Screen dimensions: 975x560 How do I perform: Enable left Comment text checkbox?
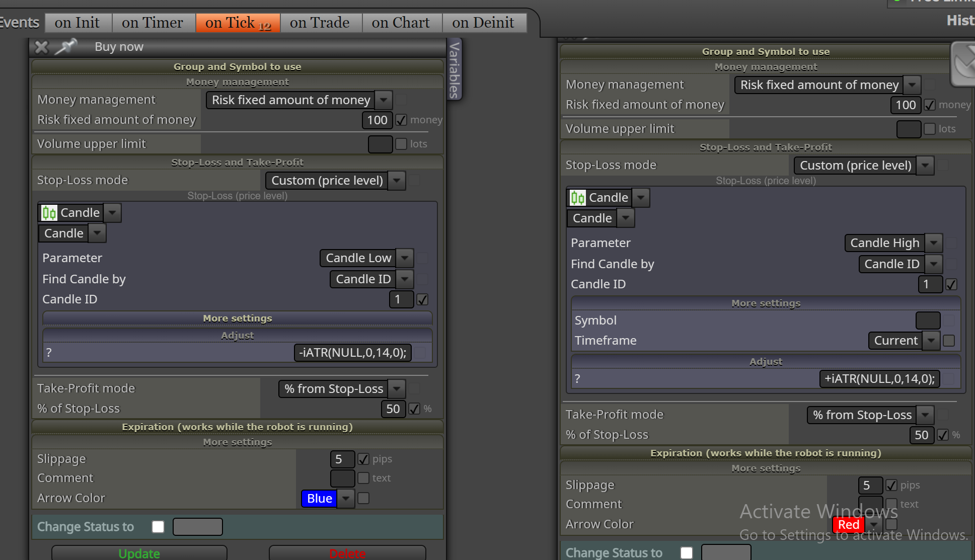point(363,478)
